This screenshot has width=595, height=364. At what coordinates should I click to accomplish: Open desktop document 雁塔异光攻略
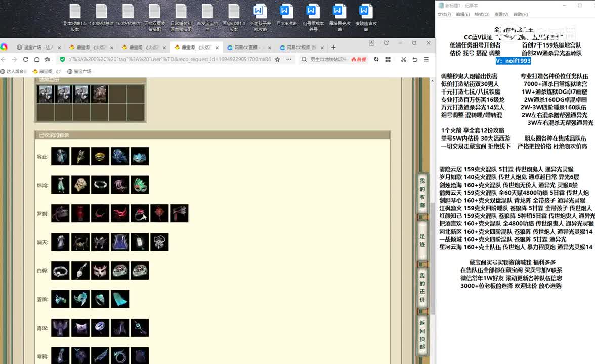click(339, 17)
